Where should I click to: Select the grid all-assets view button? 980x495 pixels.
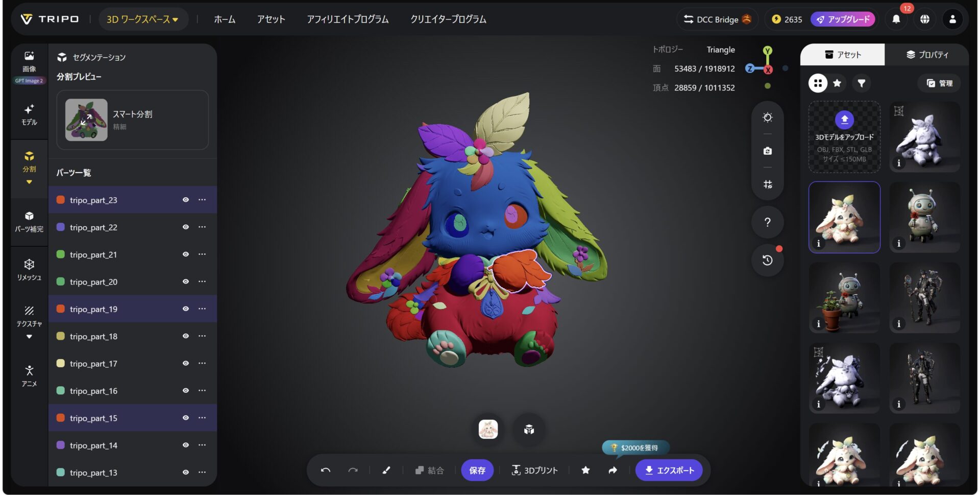[x=818, y=83]
